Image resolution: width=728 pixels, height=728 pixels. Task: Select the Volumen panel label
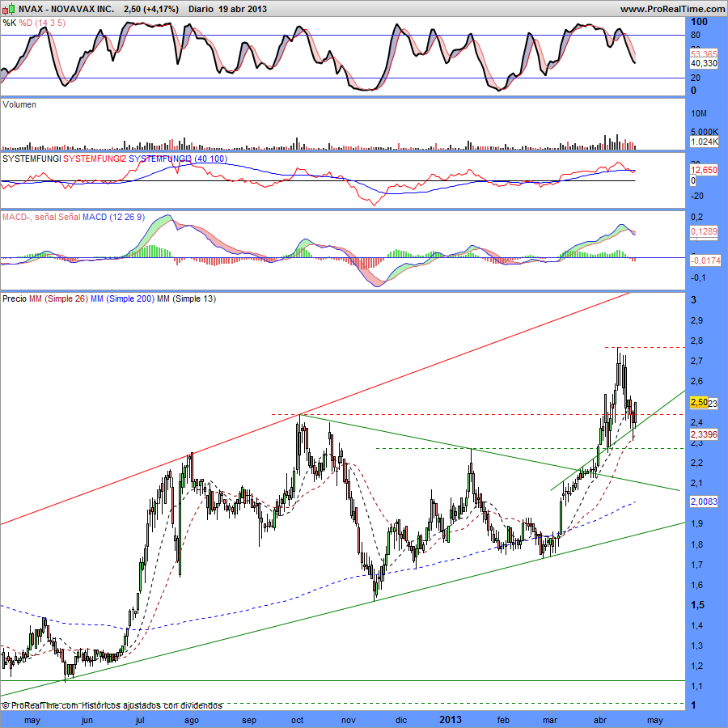tap(19, 104)
